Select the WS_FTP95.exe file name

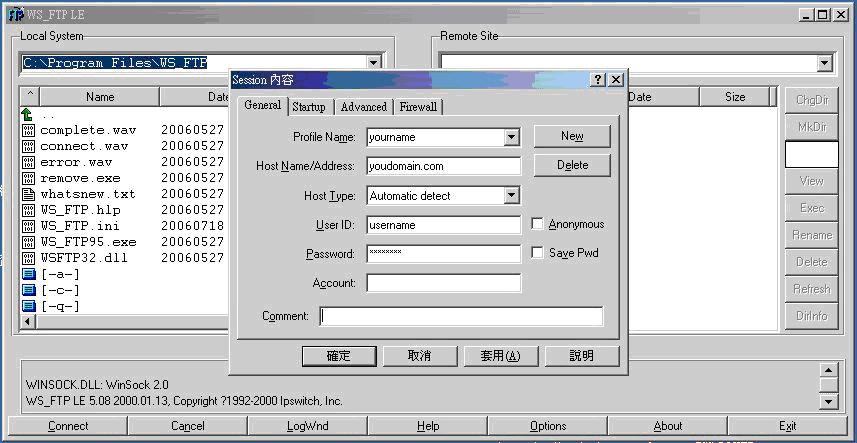coord(88,242)
